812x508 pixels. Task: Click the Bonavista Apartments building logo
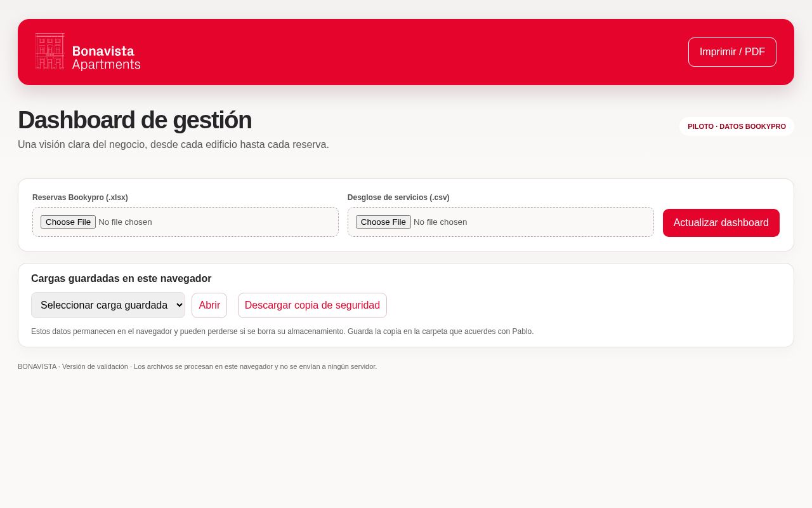[50, 51]
